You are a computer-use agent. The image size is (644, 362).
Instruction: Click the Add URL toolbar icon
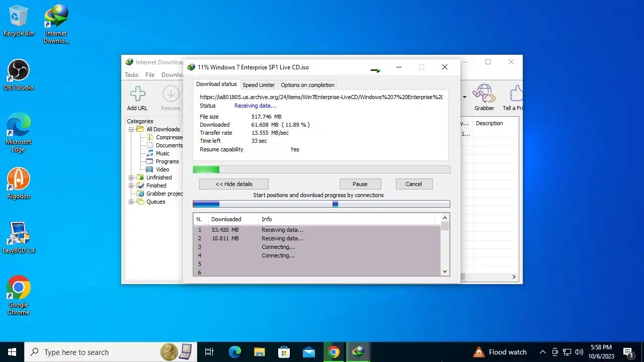coord(137,94)
